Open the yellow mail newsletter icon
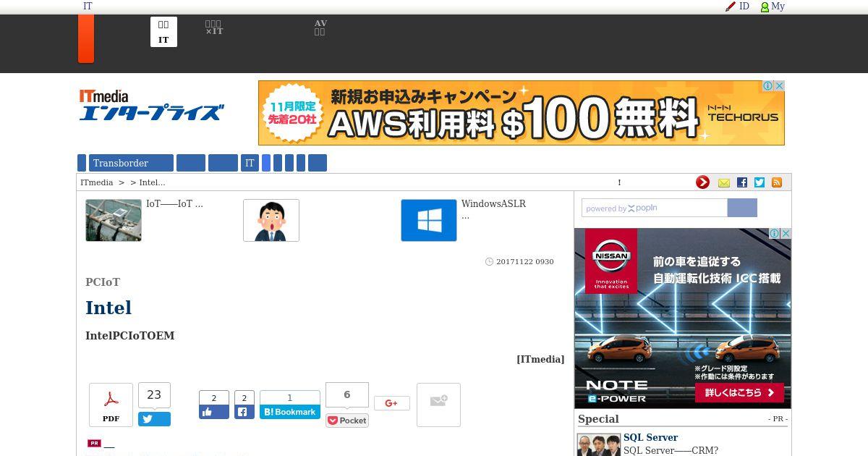The image size is (868, 456). [724, 183]
